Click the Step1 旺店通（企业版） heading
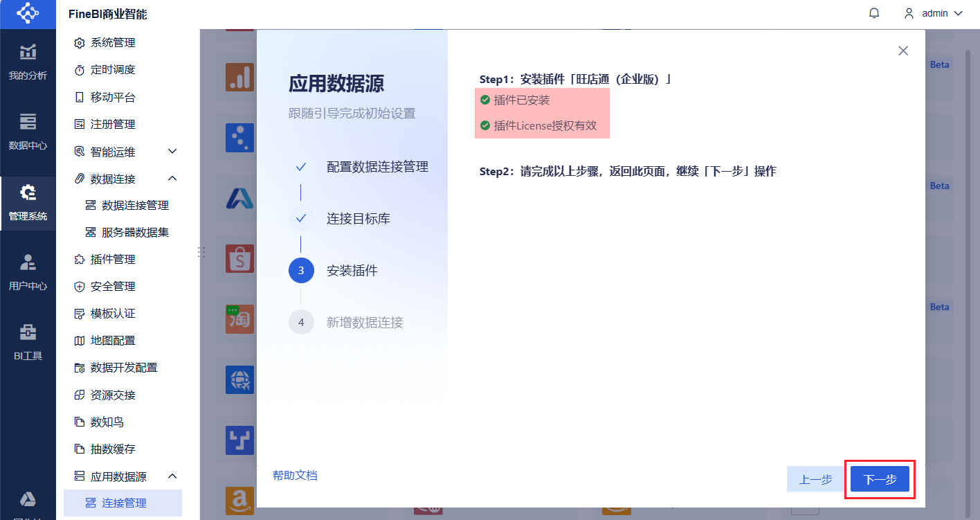 [576, 79]
